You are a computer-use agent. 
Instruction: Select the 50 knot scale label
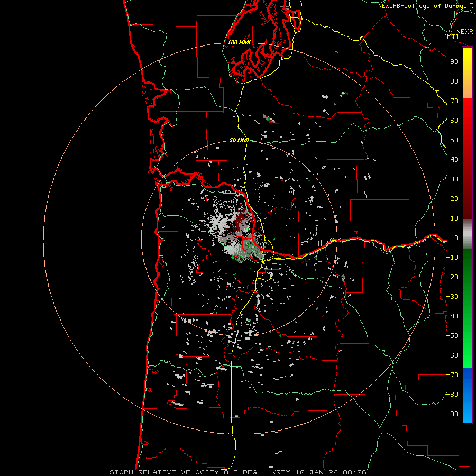(x=454, y=140)
